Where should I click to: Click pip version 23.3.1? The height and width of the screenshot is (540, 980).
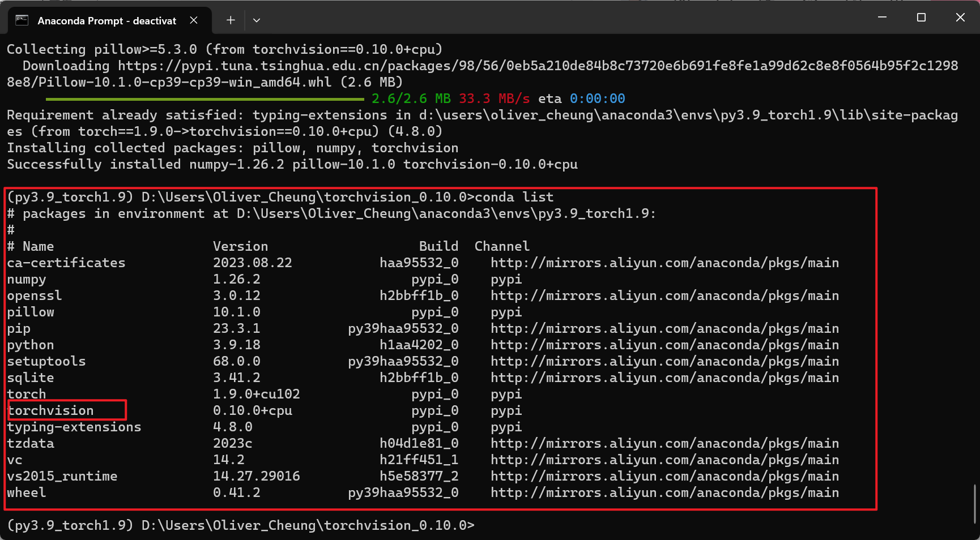[x=237, y=328]
